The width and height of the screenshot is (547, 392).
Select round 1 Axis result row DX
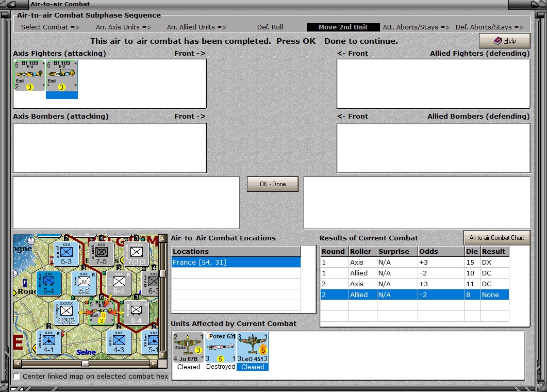point(415,262)
